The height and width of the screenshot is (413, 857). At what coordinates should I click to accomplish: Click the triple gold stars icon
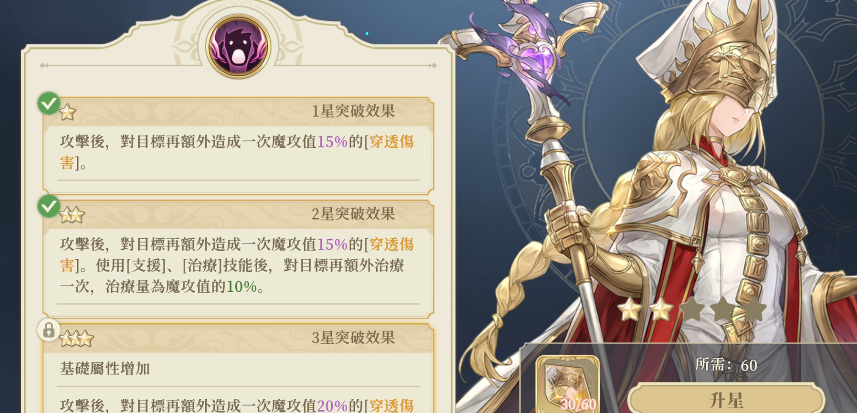point(77,339)
